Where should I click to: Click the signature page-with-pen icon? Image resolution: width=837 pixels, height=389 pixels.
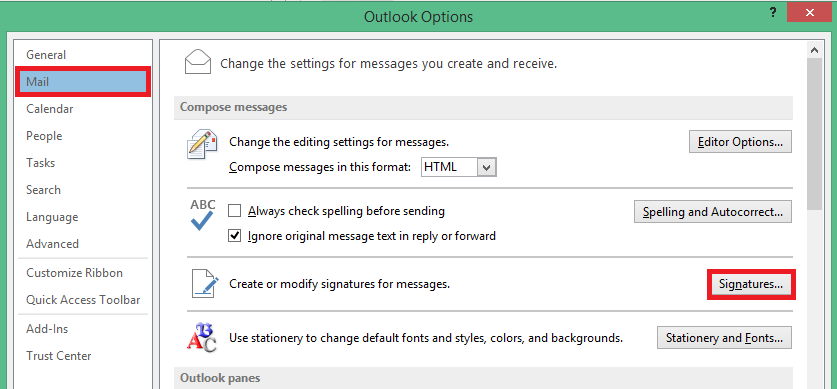pos(206,284)
